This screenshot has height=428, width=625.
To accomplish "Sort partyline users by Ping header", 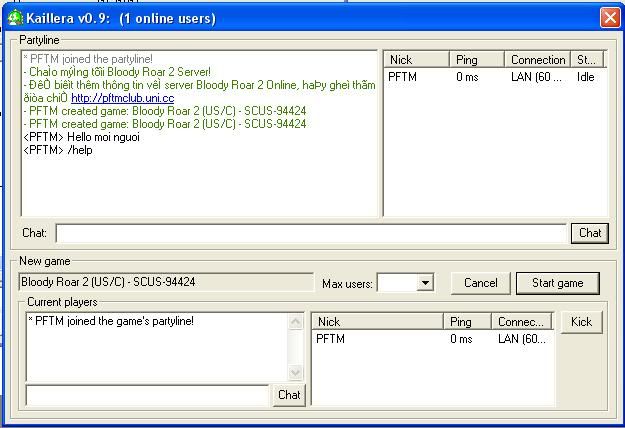I will coord(477,60).
